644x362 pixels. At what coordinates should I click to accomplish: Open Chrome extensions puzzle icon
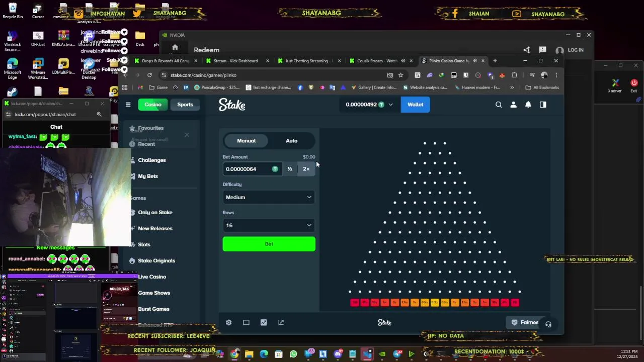[x=514, y=75]
